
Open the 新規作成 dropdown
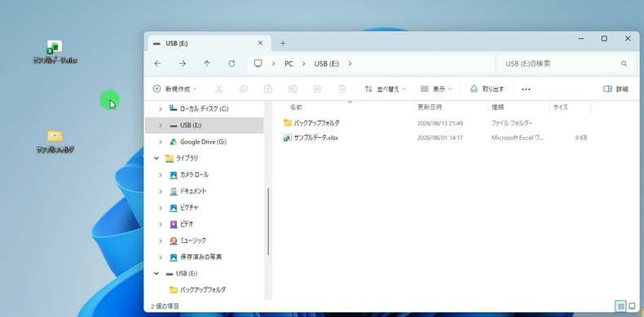[x=174, y=89]
